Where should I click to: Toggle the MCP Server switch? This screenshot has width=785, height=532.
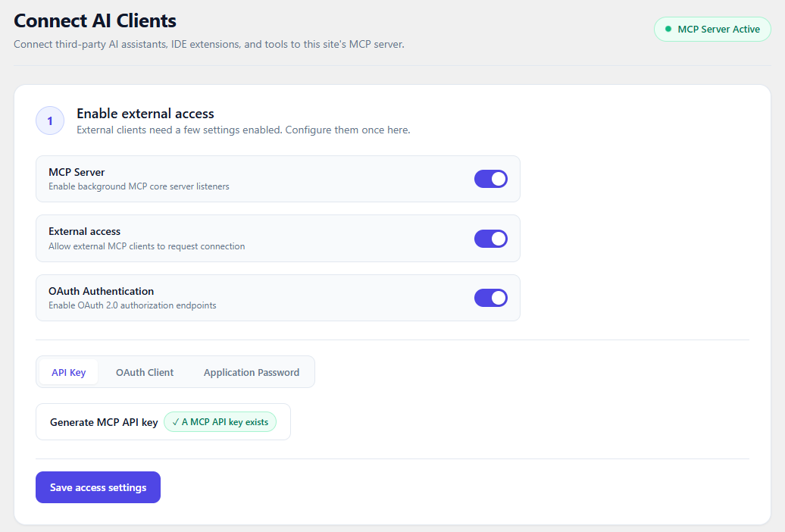[x=491, y=179]
